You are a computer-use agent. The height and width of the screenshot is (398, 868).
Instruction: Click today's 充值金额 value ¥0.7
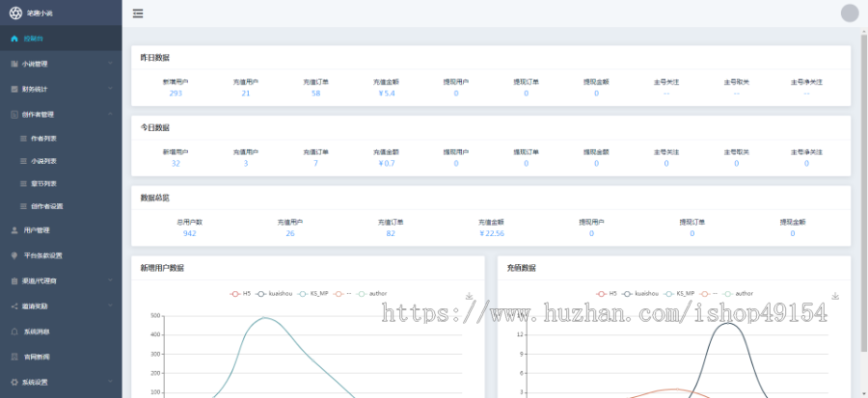tap(387, 164)
